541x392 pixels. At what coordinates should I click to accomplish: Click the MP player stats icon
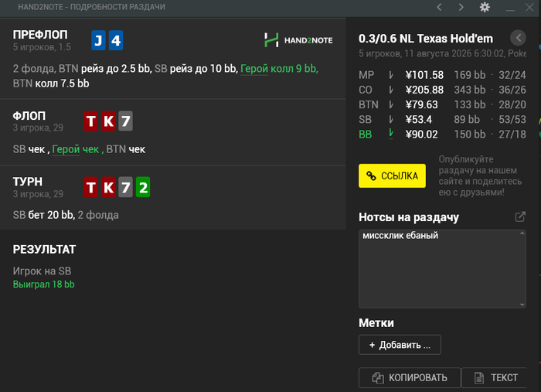click(x=391, y=75)
